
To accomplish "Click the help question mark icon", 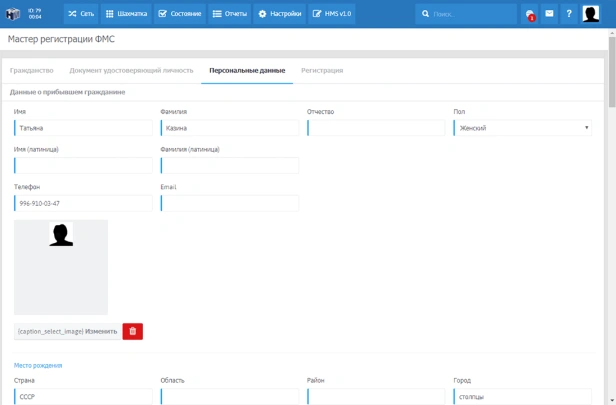I will click(x=569, y=14).
